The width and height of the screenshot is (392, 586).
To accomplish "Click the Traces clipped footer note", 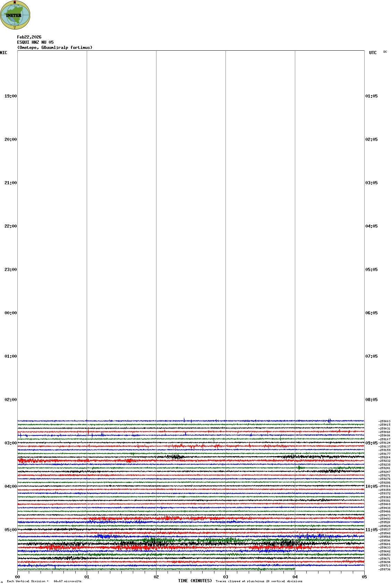I will 259,581.
